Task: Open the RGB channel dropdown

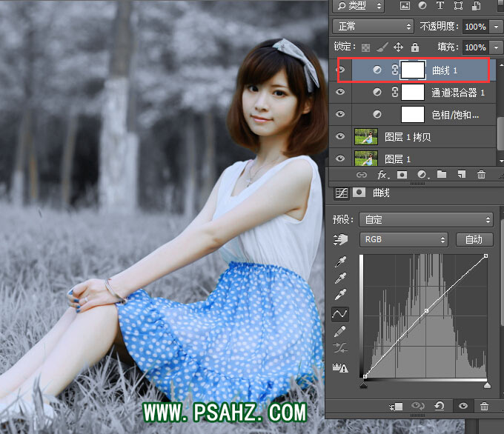Action: point(403,239)
